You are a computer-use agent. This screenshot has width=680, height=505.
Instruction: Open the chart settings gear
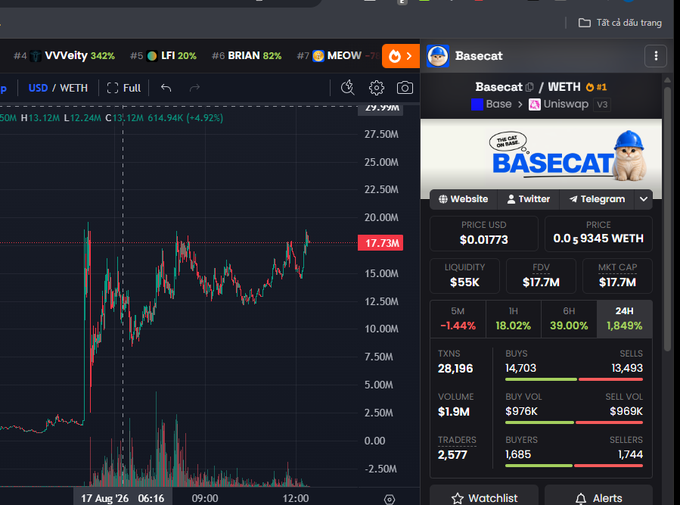coord(376,88)
